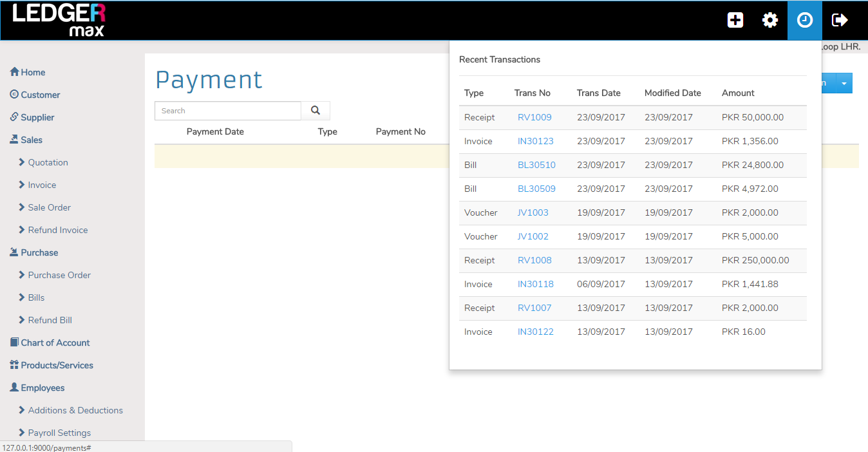868x452 pixels.
Task: Open bill BL30510
Action: coord(536,165)
